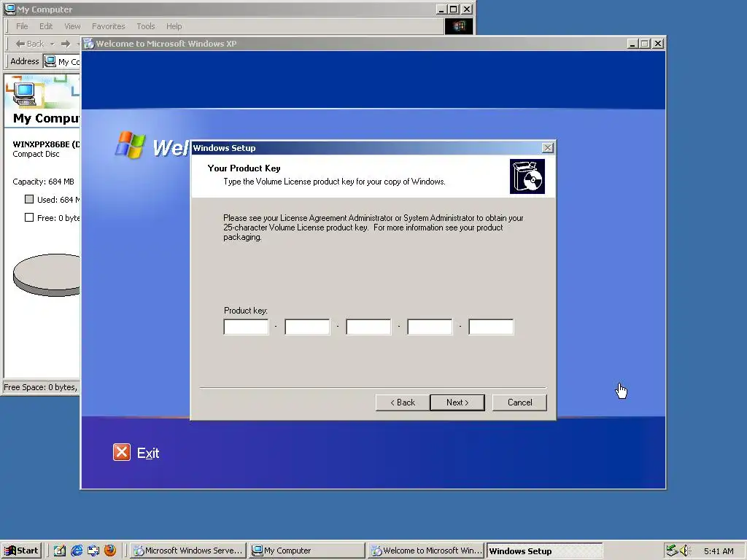Open the Start menu
747x560 pixels.
(x=22, y=551)
